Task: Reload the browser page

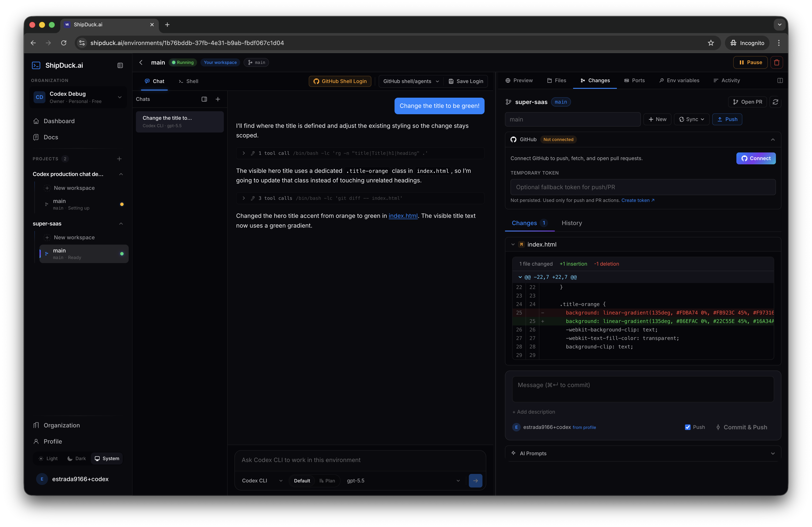Action: tap(63, 43)
